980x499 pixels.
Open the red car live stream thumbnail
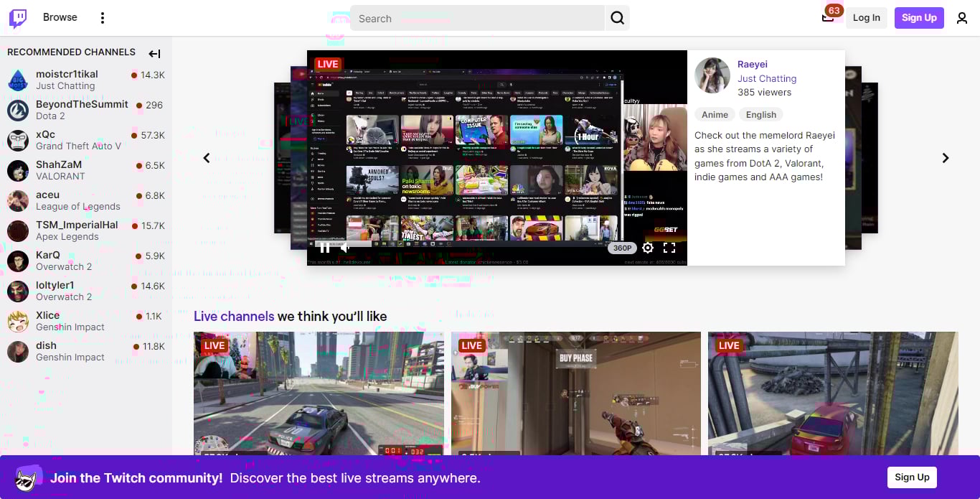click(x=833, y=393)
